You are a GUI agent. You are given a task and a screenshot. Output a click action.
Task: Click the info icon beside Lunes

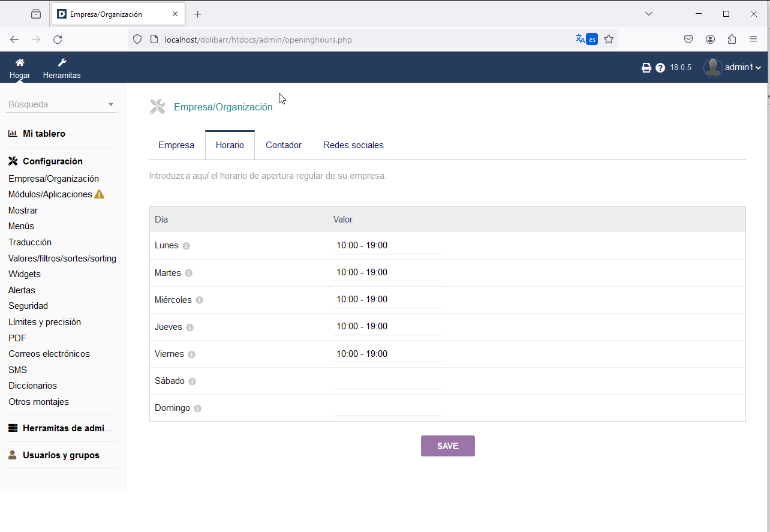tap(186, 246)
